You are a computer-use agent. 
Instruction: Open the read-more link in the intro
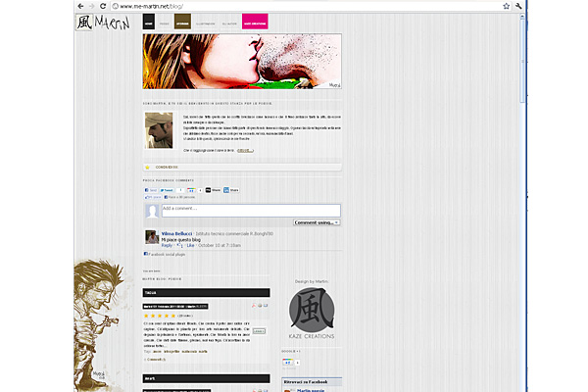[x=245, y=150]
